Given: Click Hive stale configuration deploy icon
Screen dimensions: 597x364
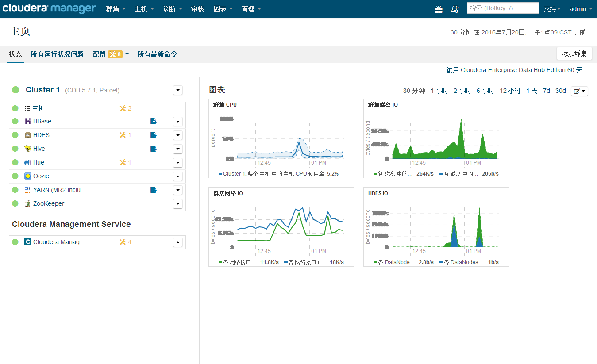Looking at the screenshot, I should [154, 149].
